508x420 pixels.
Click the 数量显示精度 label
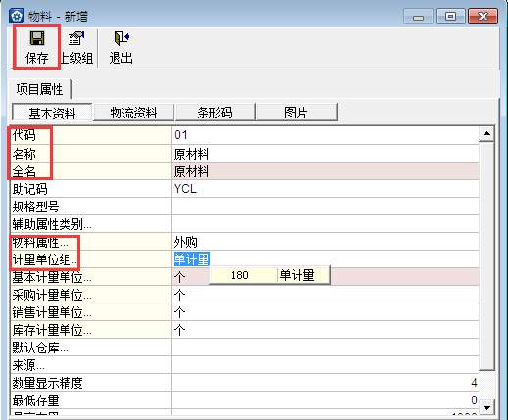(x=48, y=383)
